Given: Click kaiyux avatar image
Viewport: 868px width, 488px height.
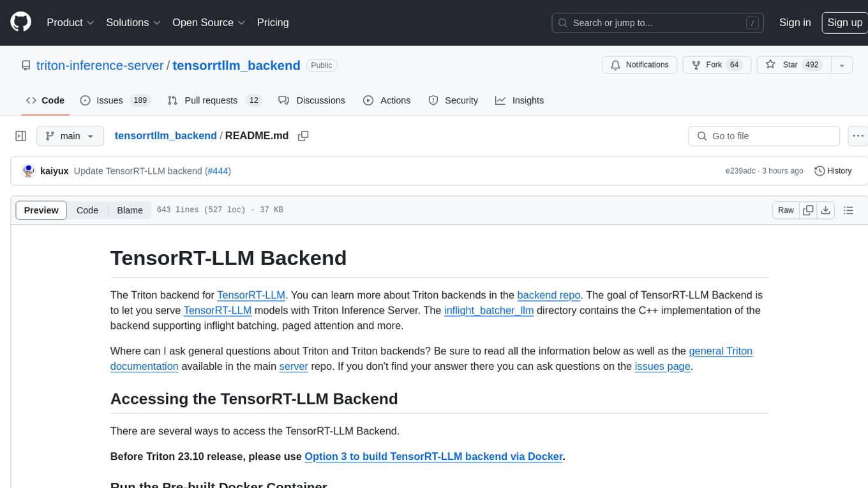Looking at the screenshot, I should pyautogui.click(x=28, y=171).
